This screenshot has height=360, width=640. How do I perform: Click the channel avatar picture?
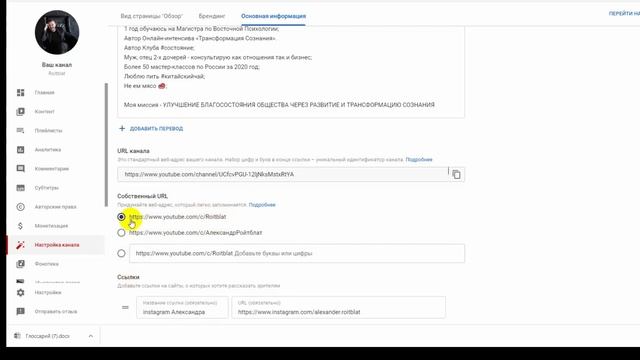(57, 32)
